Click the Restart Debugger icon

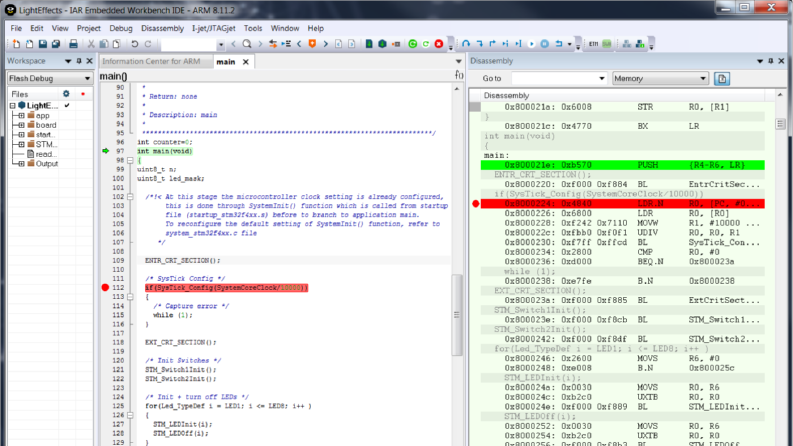pyautogui.click(x=426, y=44)
